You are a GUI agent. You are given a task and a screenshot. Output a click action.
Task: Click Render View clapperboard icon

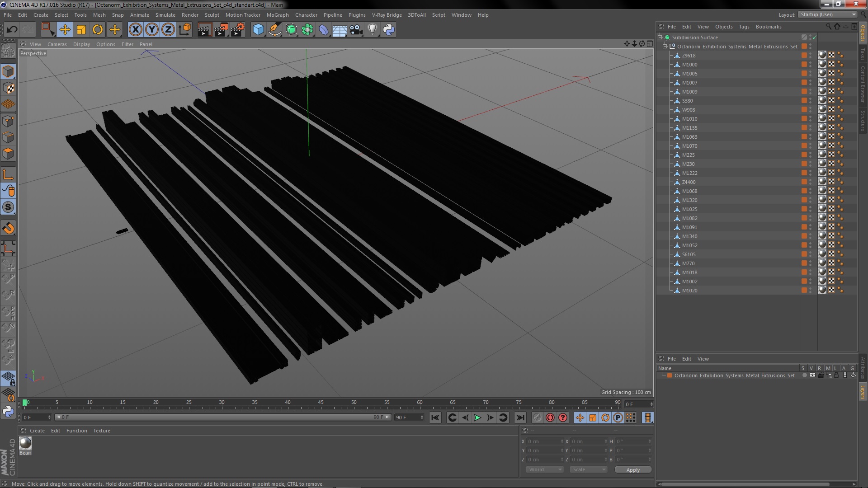[x=204, y=30]
